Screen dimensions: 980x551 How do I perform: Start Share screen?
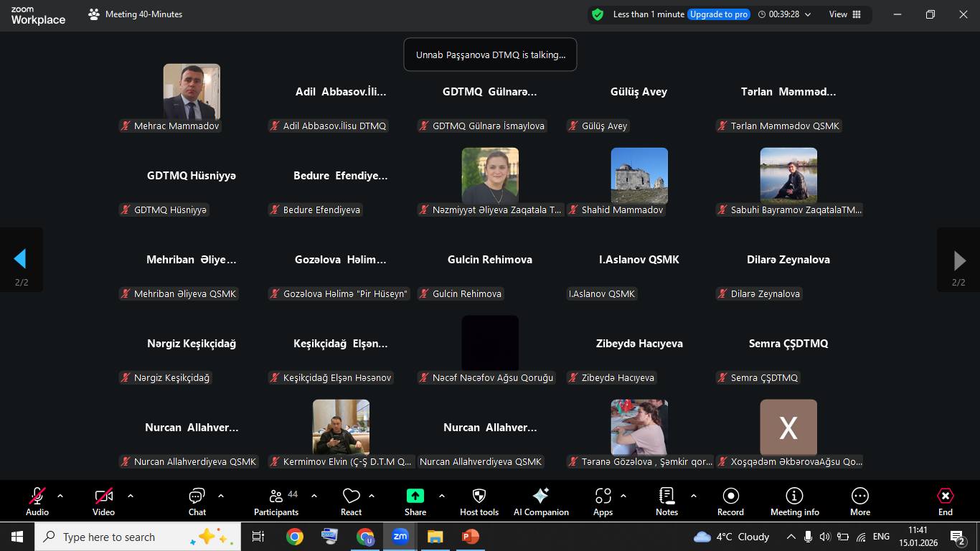(415, 501)
